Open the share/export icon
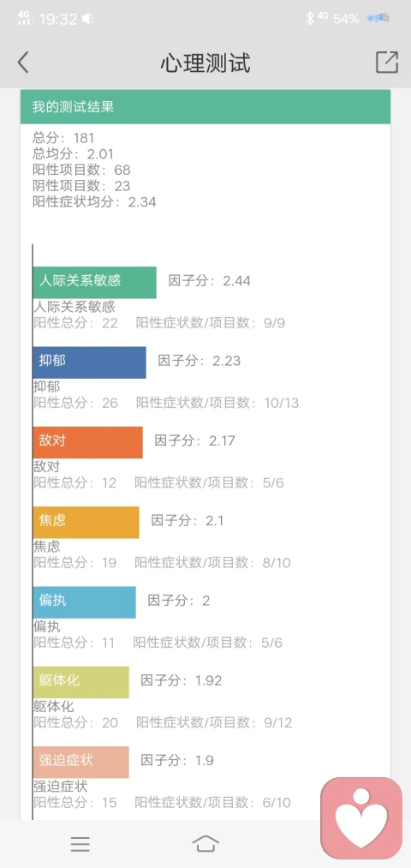Screen dimensions: 411x868 click(387, 62)
